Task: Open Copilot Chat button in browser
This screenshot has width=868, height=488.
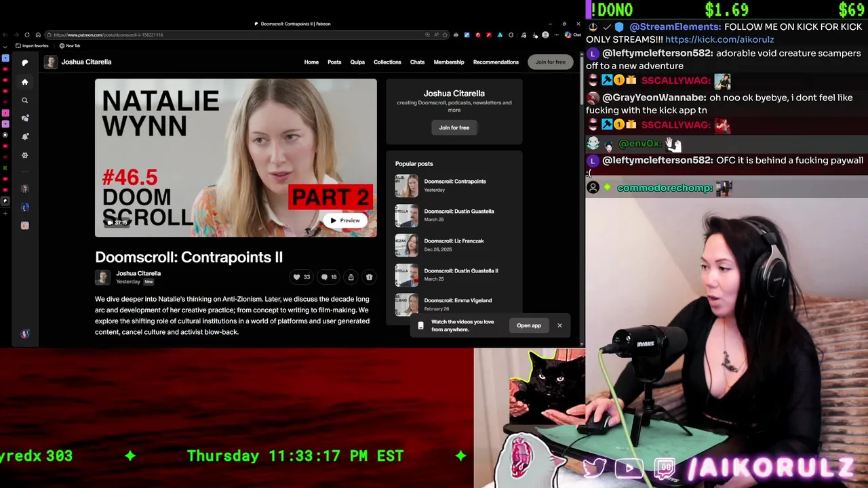Action: (573, 35)
